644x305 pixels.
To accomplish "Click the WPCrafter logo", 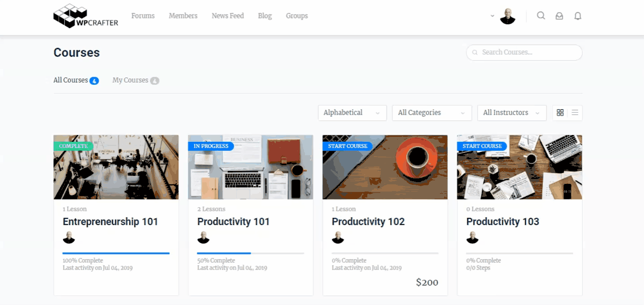I will click(86, 16).
